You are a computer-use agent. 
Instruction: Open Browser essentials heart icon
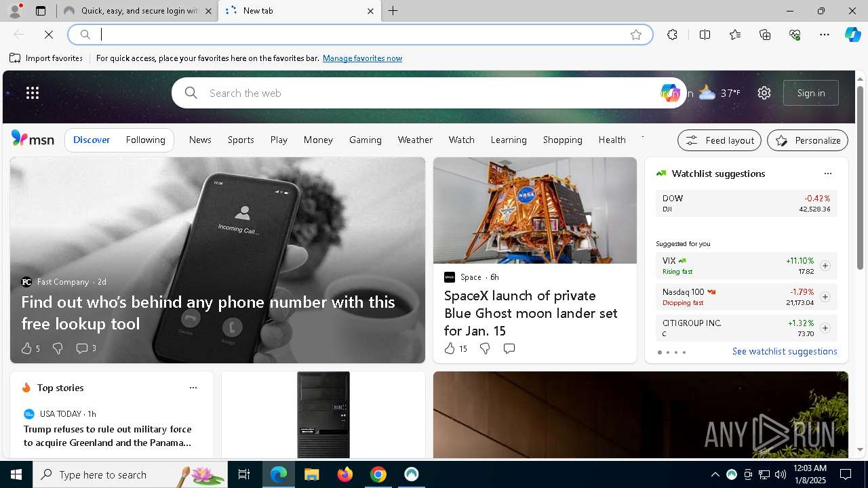pos(795,35)
